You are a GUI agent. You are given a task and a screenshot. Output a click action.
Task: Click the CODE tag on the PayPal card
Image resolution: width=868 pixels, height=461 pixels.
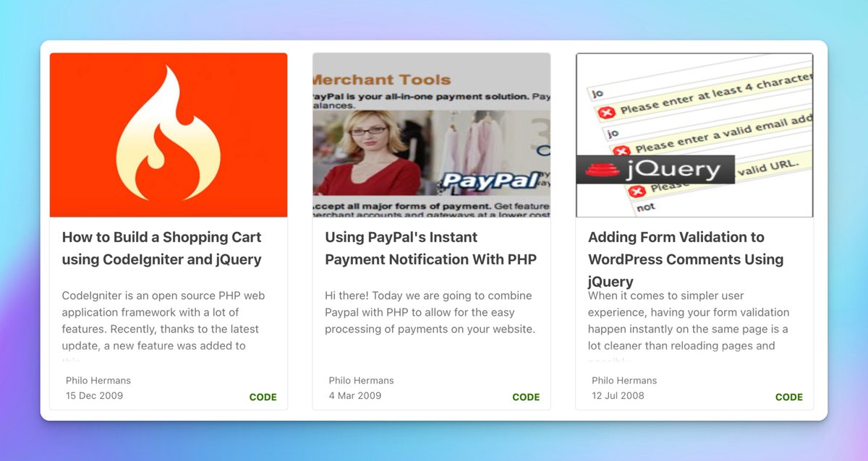[526, 397]
